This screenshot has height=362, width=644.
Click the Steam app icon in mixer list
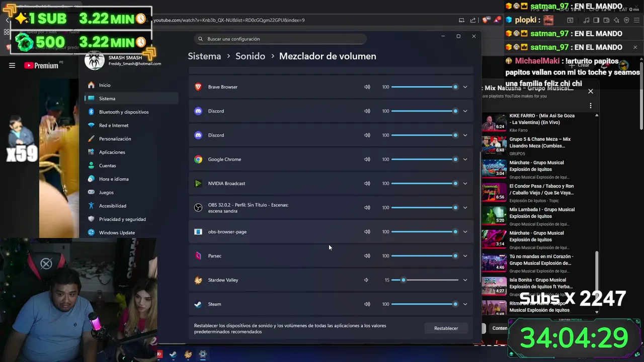[x=198, y=304]
